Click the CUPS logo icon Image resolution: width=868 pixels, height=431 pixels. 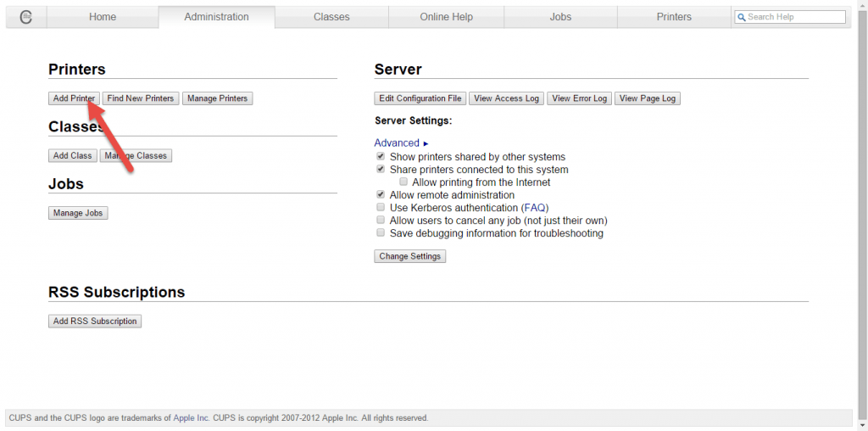click(x=25, y=17)
